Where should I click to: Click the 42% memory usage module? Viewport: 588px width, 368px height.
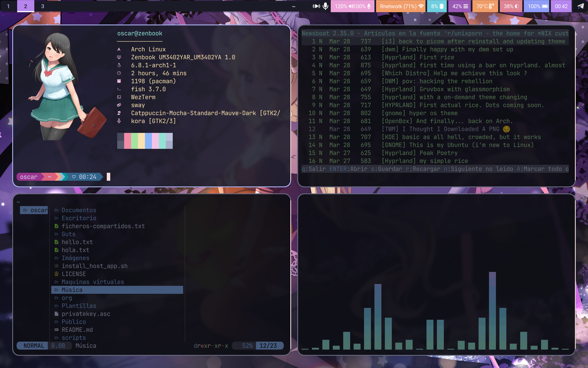(460, 6)
